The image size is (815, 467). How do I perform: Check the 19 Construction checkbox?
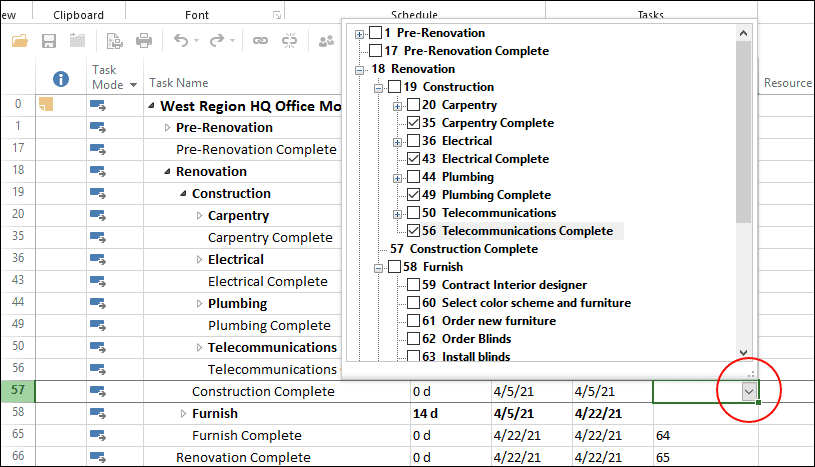tap(395, 87)
